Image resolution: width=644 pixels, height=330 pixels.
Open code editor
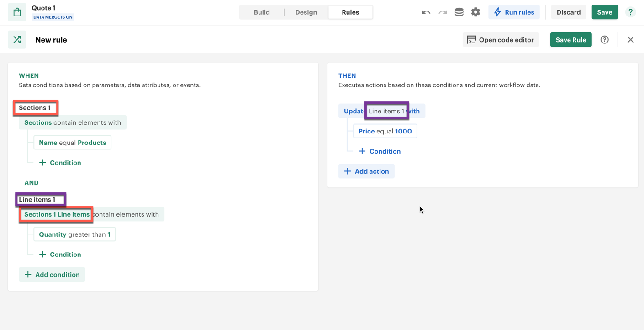click(x=501, y=40)
